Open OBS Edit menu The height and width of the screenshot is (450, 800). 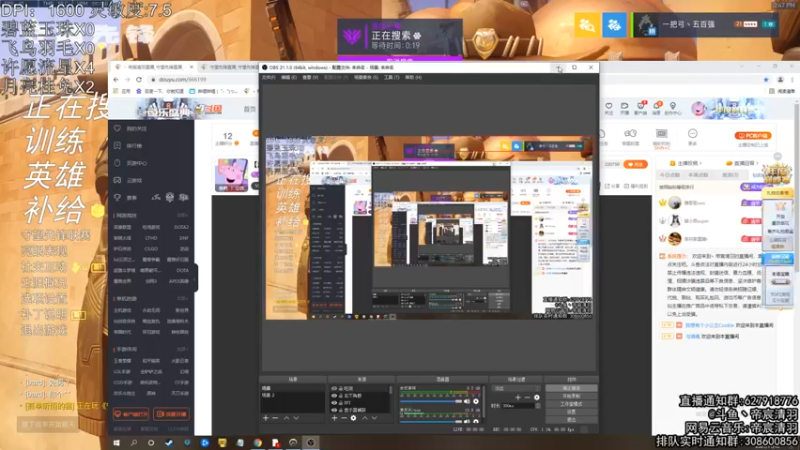coord(289,78)
